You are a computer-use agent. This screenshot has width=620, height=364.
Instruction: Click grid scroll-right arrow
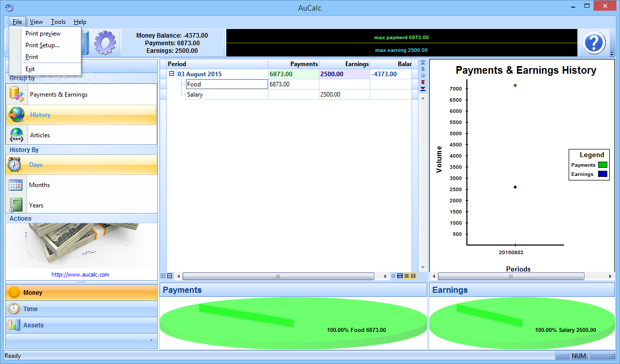(386, 276)
